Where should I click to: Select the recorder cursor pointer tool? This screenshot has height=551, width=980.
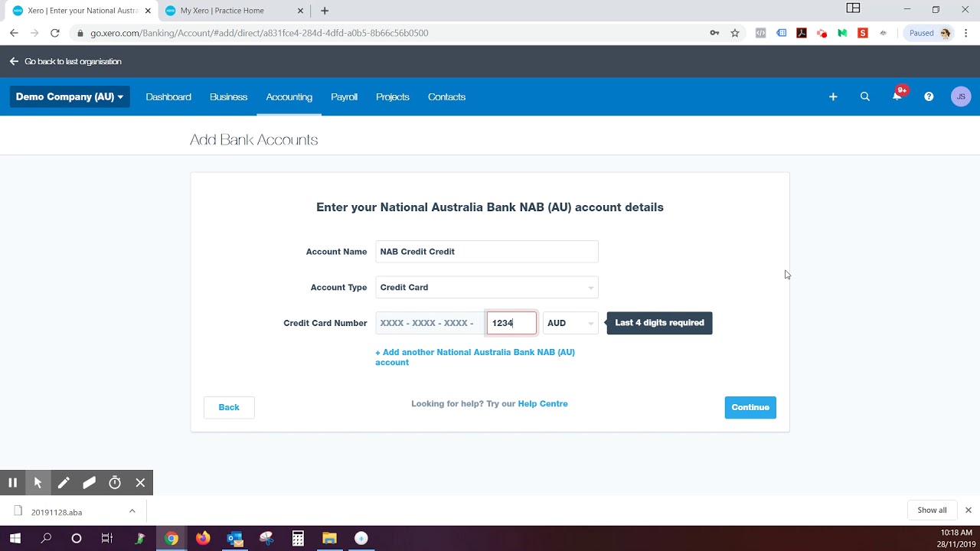38,483
